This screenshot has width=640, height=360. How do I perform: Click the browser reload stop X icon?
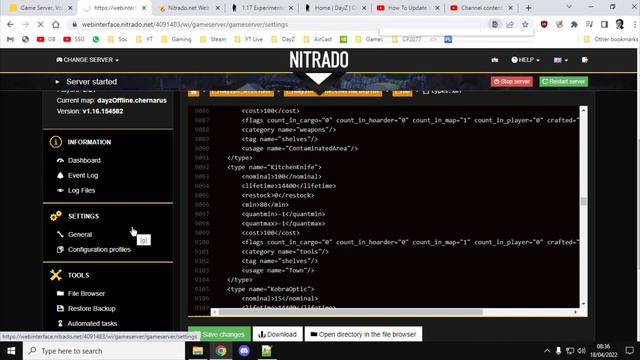coord(40,24)
